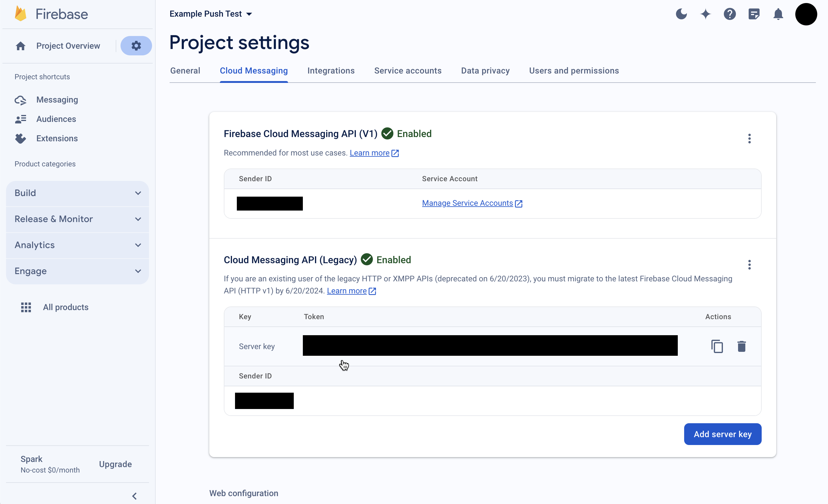Open the Example Push Test project dropdown
This screenshot has width=828, height=504.
coord(211,14)
